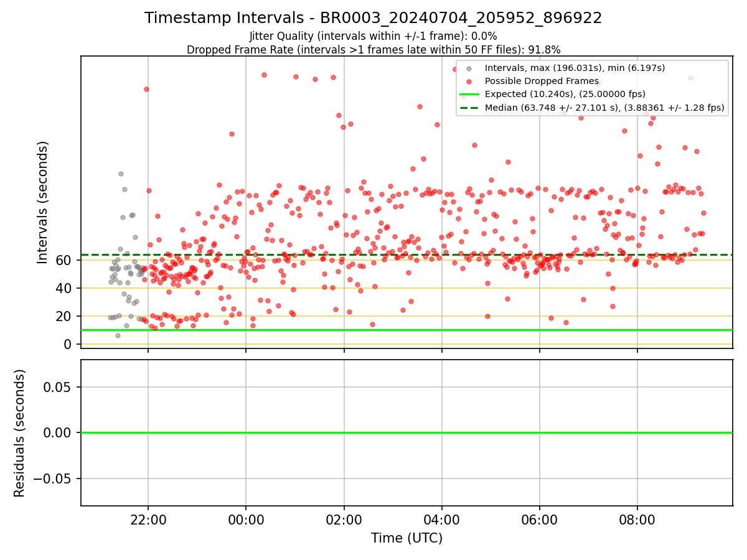Click the gray dot marker in the legend
This screenshot has height=560, width=747.
tap(469, 68)
